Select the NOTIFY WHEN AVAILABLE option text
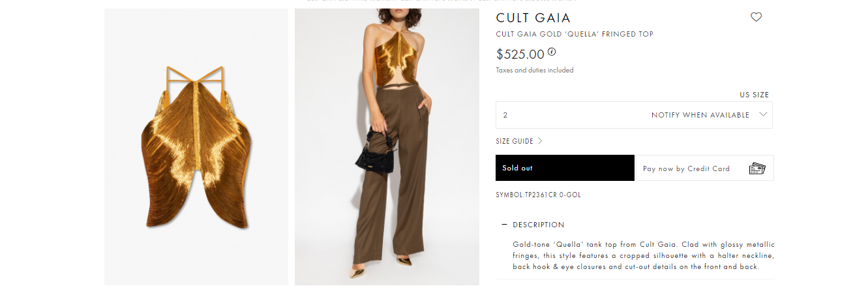This screenshot has width=868, height=288. (700, 115)
